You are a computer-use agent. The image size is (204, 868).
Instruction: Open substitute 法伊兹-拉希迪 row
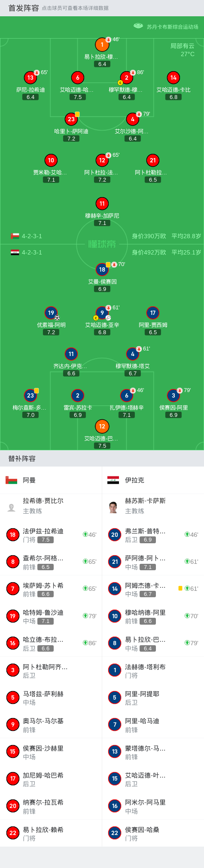pyautogui.click(x=51, y=535)
